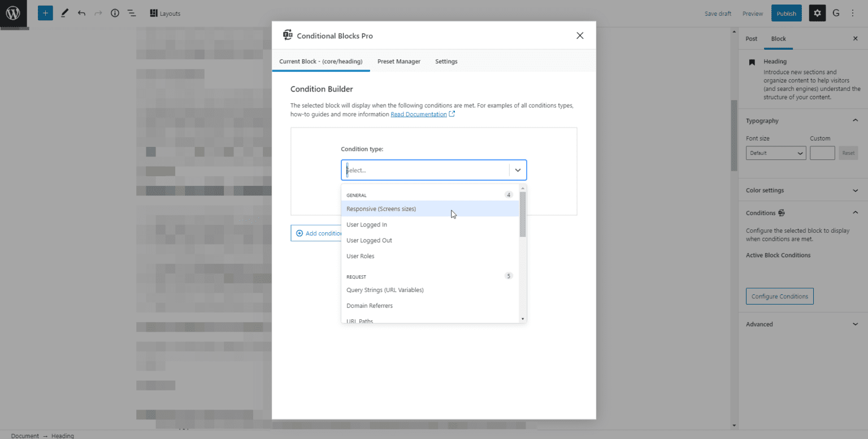Open content details with the info icon
This screenshot has width=868, height=439.
click(x=115, y=12)
